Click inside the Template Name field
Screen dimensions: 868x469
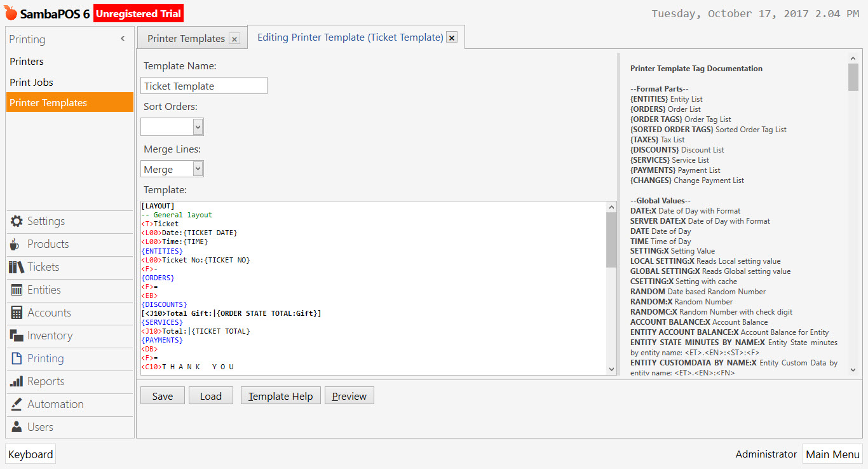[x=203, y=85]
